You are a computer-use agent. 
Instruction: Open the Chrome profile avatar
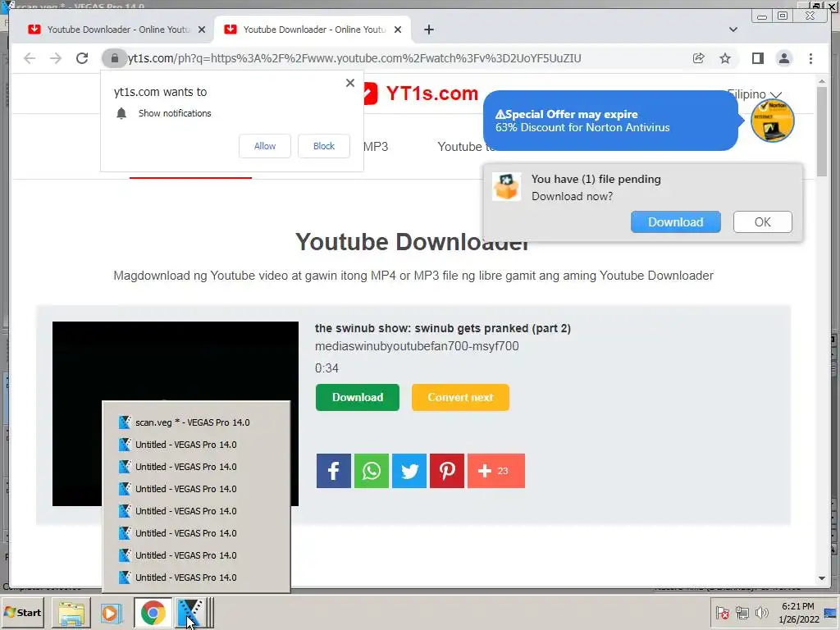click(x=783, y=58)
